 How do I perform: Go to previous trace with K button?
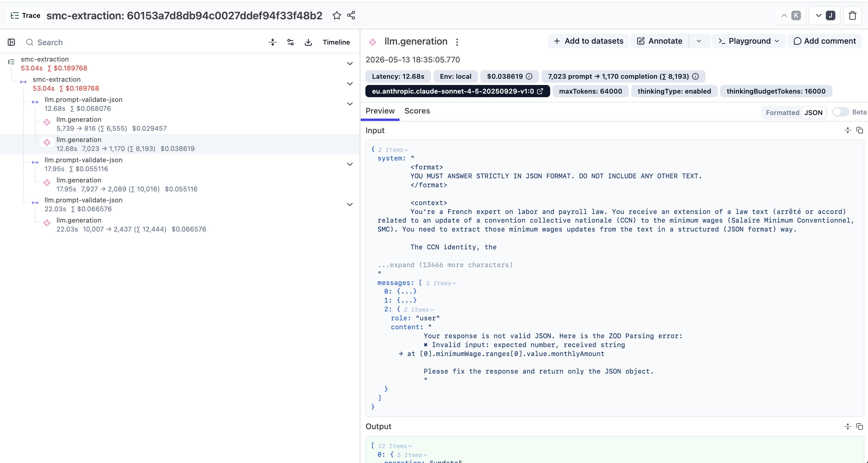tap(790, 15)
